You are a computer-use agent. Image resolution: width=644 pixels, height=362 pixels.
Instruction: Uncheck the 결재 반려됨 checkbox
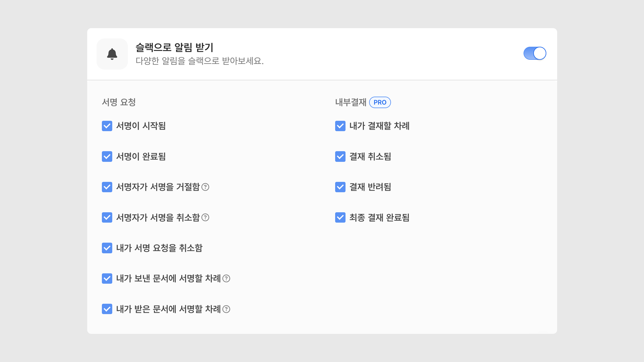(340, 187)
